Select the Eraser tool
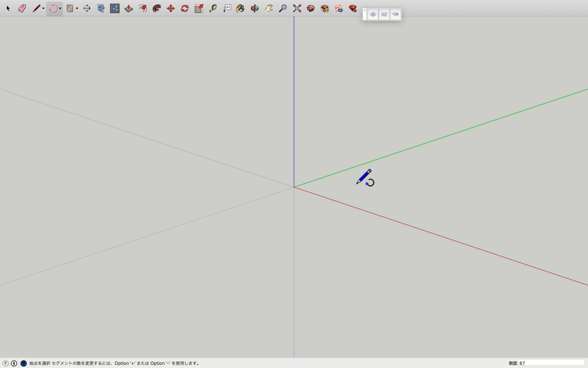This screenshot has height=368, width=588. click(x=22, y=8)
